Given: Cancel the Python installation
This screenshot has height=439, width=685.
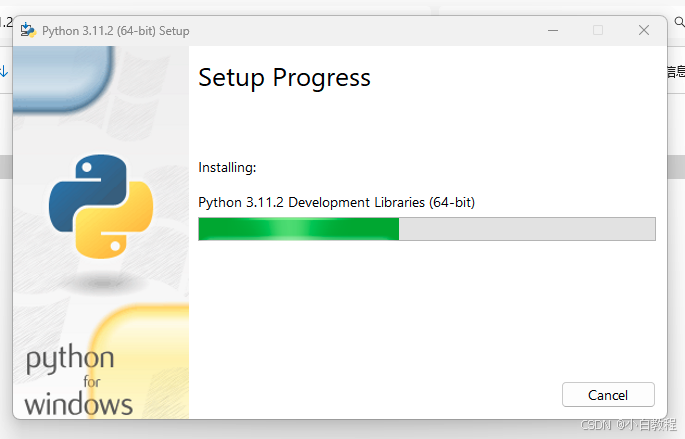Looking at the screenshot, I should point(608,395).
